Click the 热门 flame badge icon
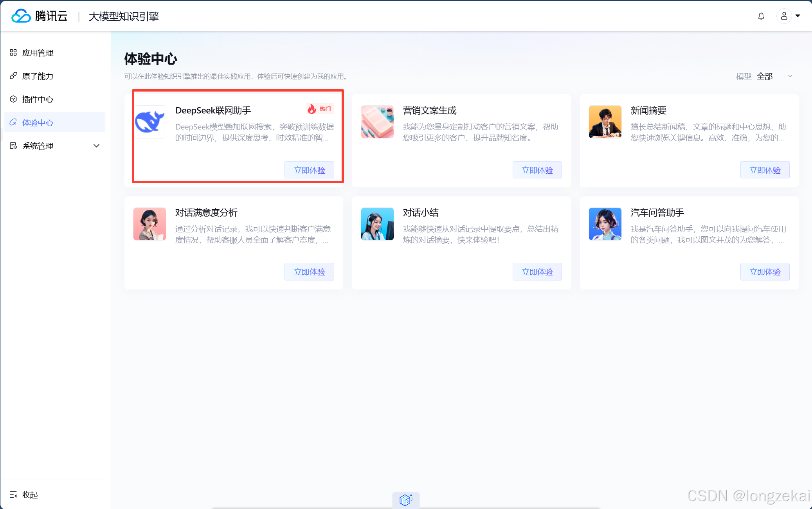This screenshot has height=509, width=812. 311,109
